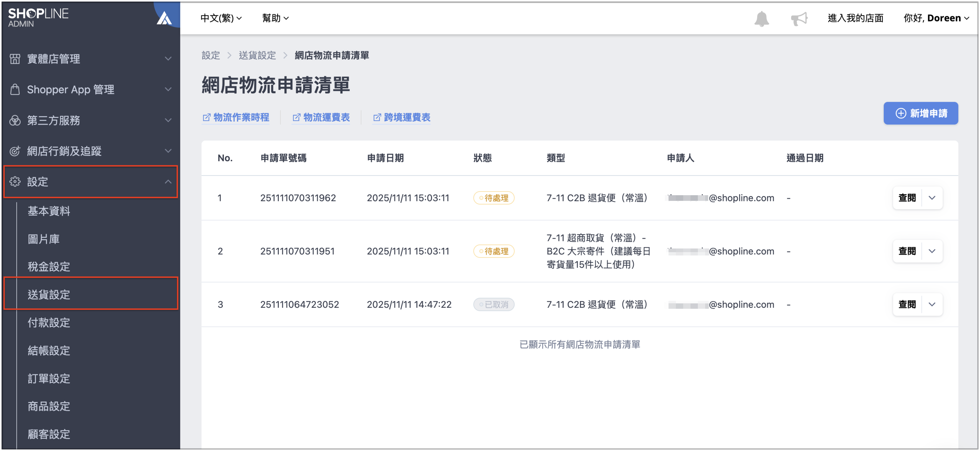Viewport: 980px width, 451px height.
Task: Click the 已取消 status badge in row 3
Action: coord(493,304)
